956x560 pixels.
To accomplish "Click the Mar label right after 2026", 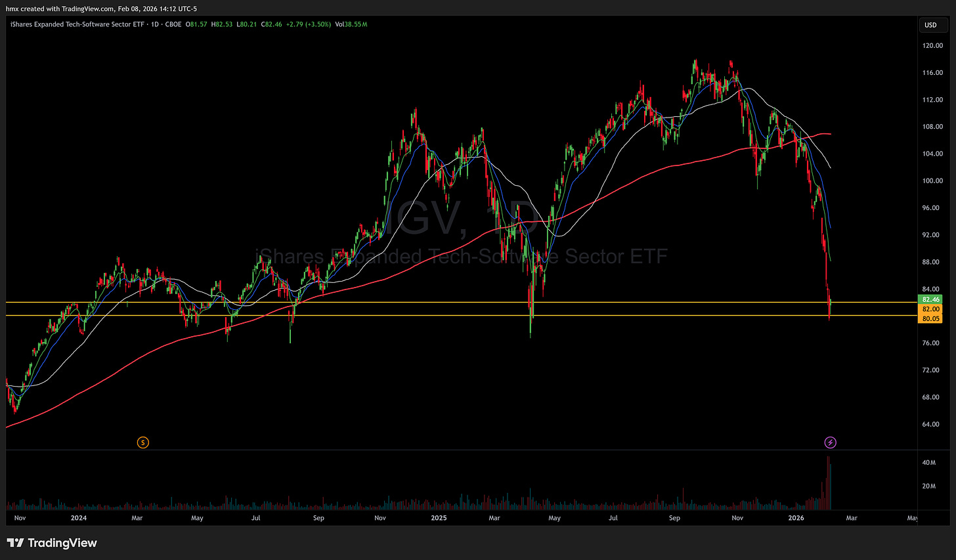I will (x=851, y=518).
